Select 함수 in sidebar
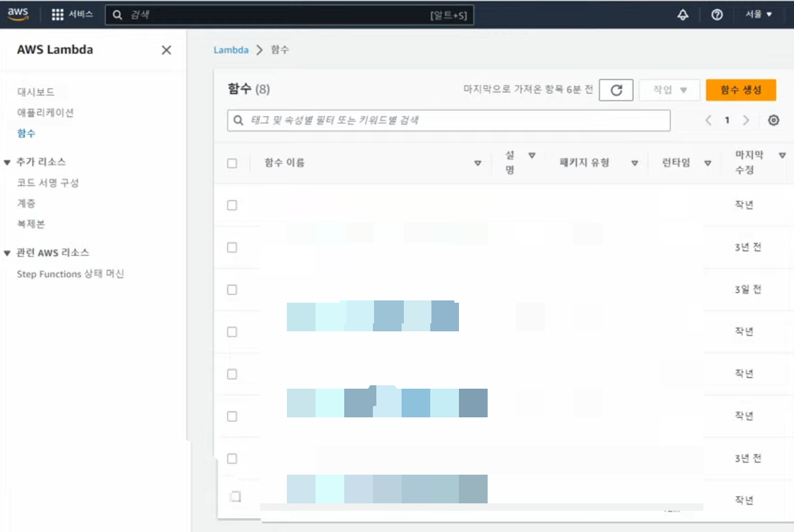Viewport: 794px width, 532px height. pyautogui.click(x=26, y=133)
